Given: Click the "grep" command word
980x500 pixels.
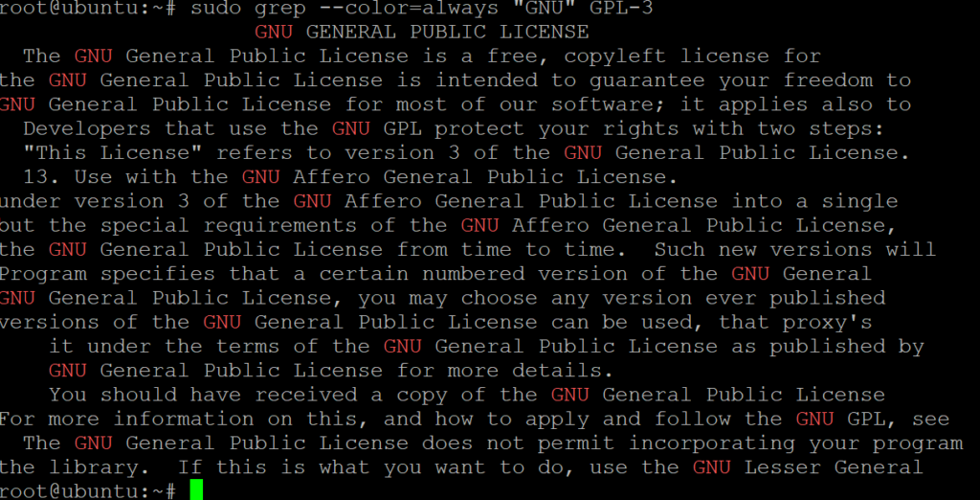Looking at the screenshot, I should (280, 9).
